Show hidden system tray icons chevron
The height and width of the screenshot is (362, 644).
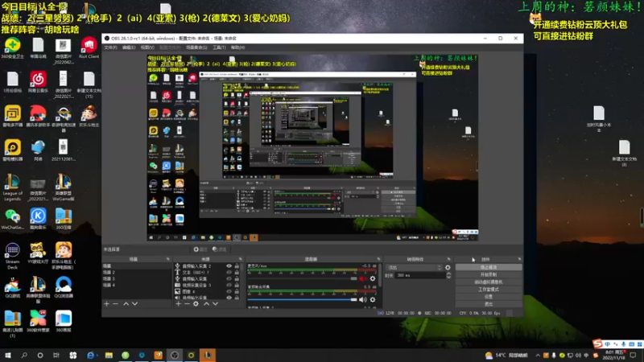538,355
